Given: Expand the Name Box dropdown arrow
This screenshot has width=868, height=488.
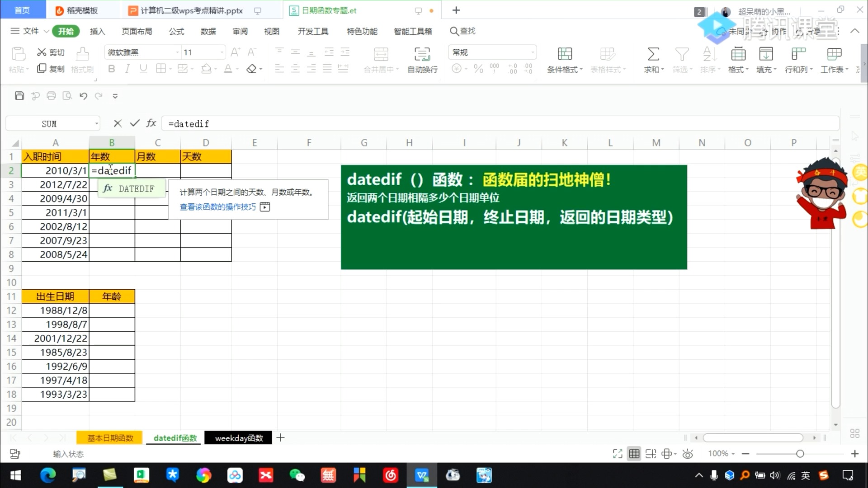Looking at the screenshot, I should [96, 124].
